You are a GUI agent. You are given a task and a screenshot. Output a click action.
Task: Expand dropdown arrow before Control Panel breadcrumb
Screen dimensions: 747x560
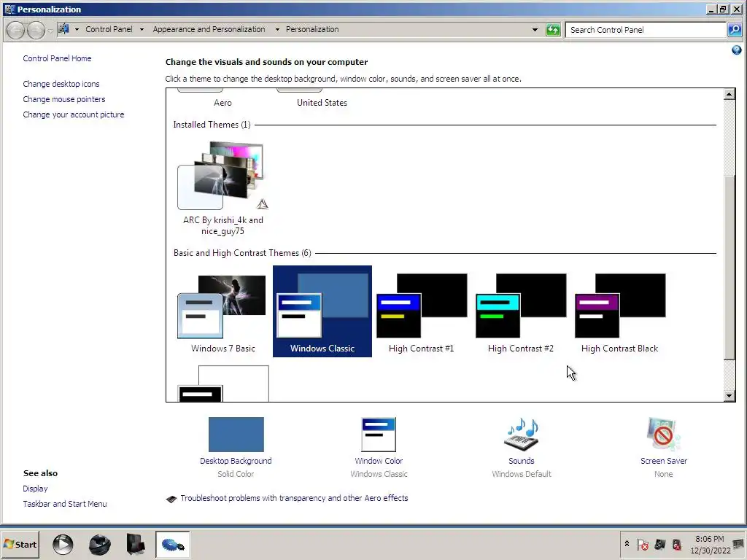point(77,29)
